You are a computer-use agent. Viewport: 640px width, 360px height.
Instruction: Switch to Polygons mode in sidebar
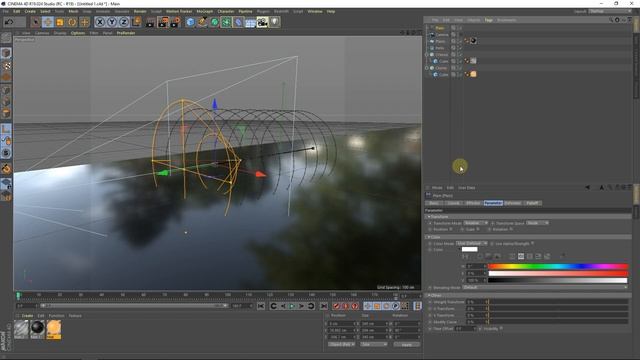6,113
